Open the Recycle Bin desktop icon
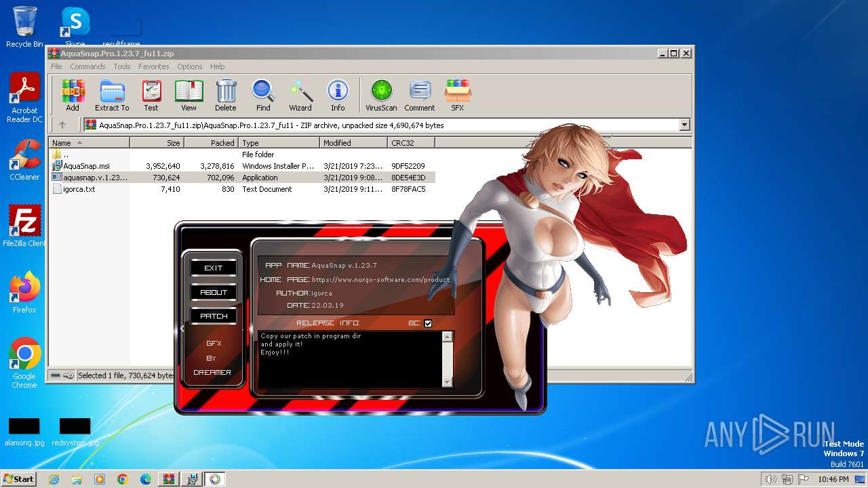Screen dimensions: 868x488 (x=24, y=27)
